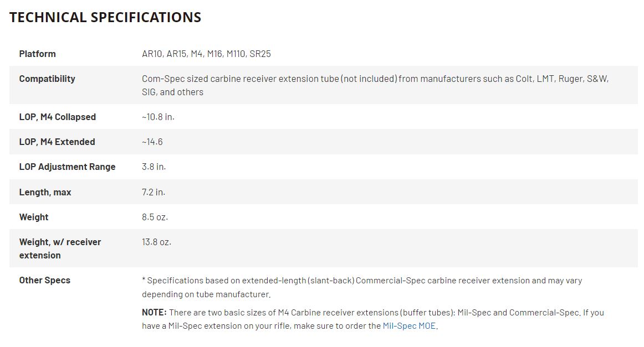
Task: Click the bold NOTE: text
Action: point(154,312)
